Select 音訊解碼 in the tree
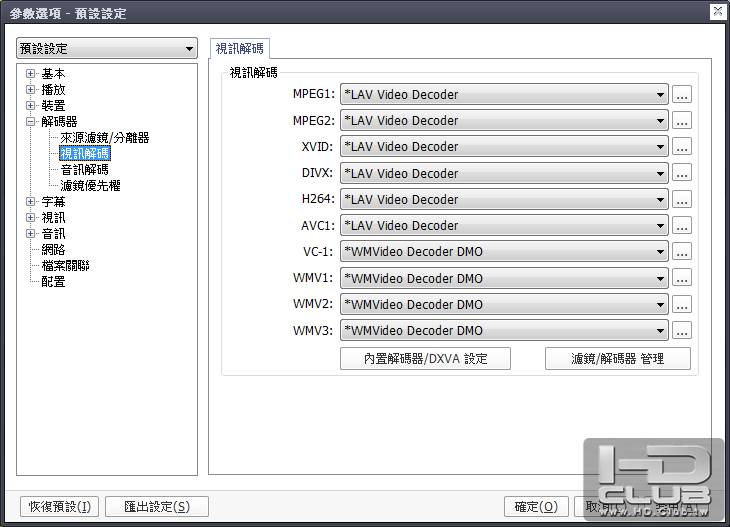Image resolution: width=730 pixels, height=527 pixels. pos(84,169)
